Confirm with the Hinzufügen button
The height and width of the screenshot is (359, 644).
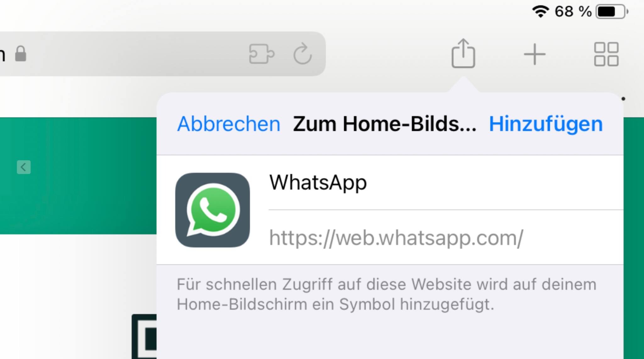point(546,124)
